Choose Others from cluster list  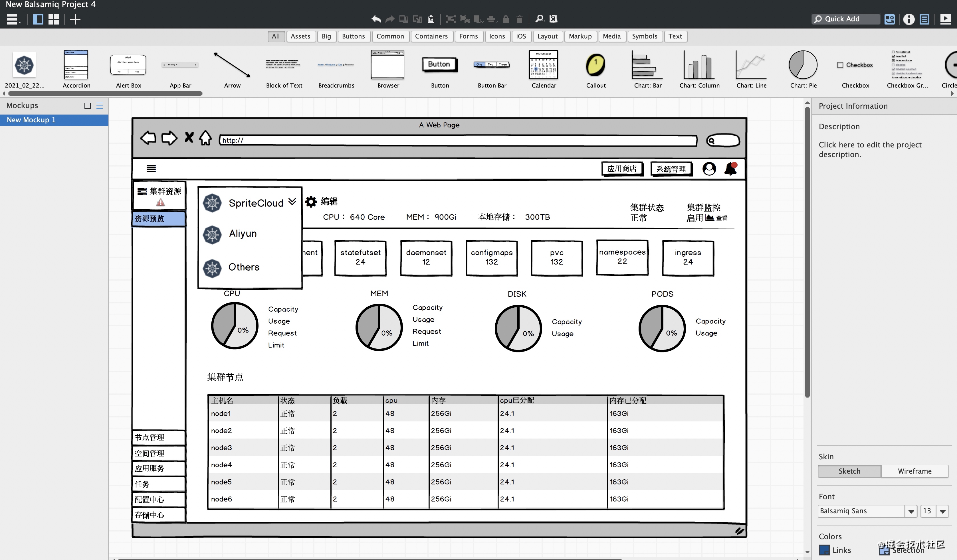(244, 267)
